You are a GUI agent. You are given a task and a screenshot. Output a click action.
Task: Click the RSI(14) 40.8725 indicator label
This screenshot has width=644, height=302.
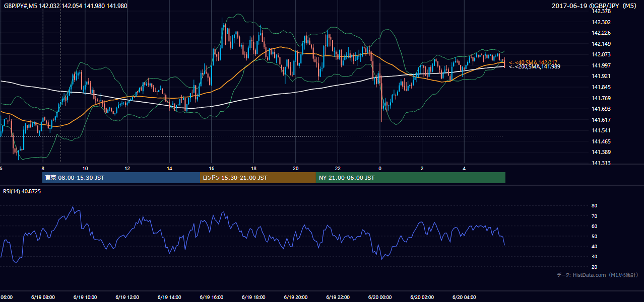(22, 192)
